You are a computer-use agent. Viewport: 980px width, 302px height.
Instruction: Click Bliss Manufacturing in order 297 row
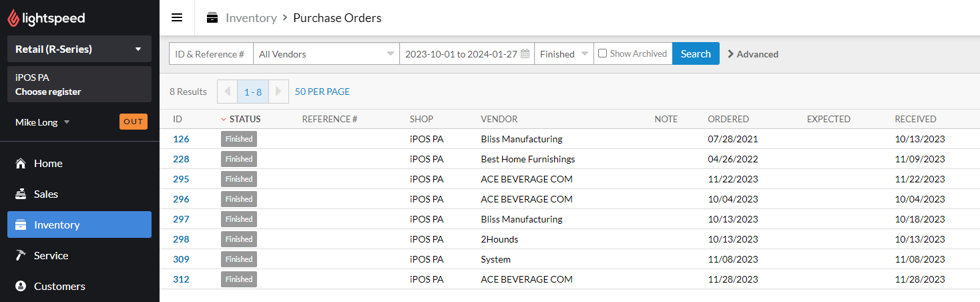coord(521,219)
